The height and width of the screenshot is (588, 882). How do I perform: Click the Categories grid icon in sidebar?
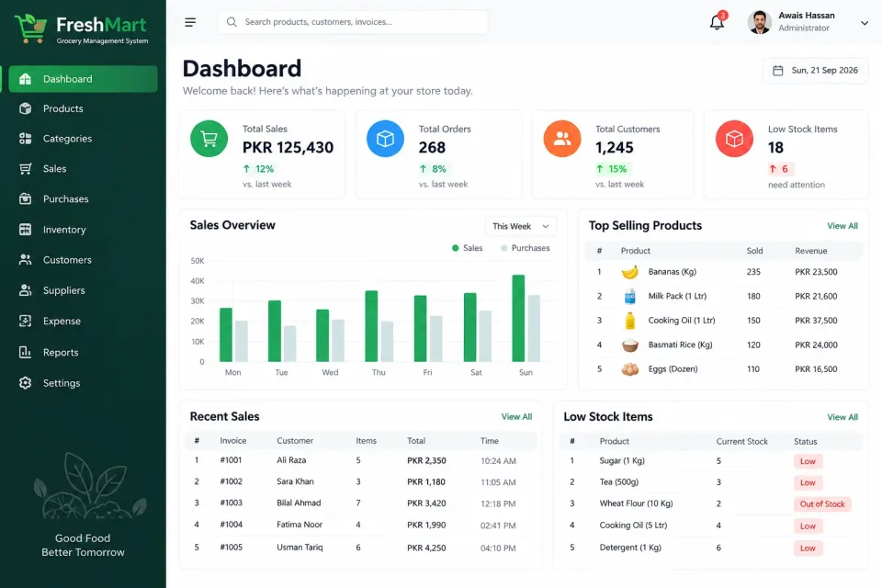coord(26,139)
